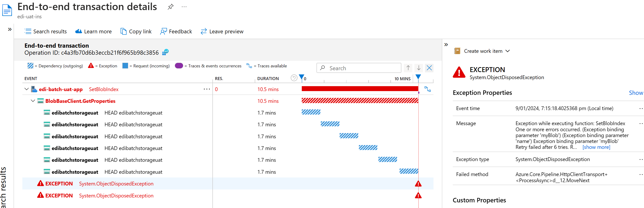Click the reset time range clock icon

294,78
